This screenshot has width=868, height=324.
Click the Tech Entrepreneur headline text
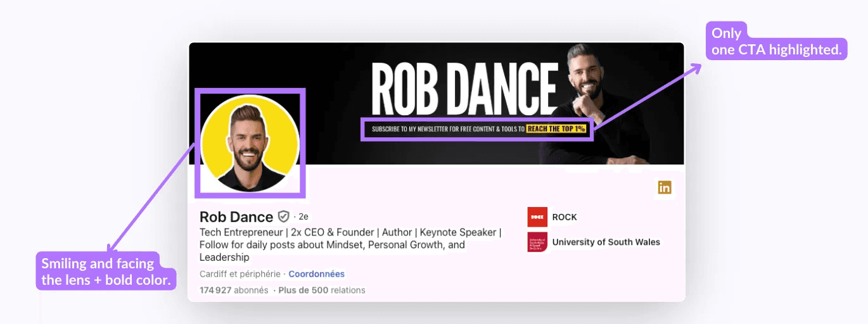tap(350, 245)
